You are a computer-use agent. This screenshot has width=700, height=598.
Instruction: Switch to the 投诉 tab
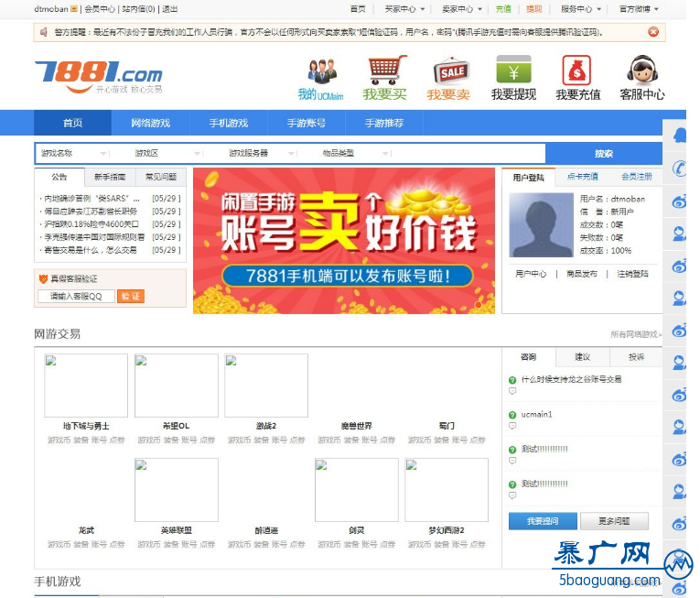[x=637, y=357]
